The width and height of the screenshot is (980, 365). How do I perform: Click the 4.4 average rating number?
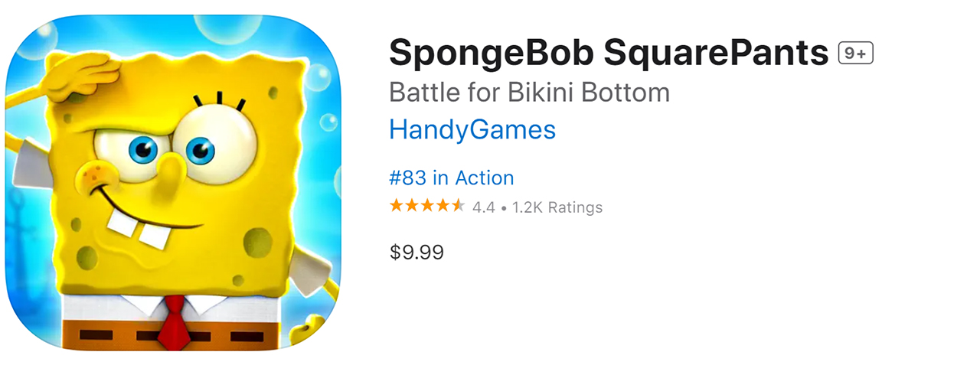coord(483,207)
